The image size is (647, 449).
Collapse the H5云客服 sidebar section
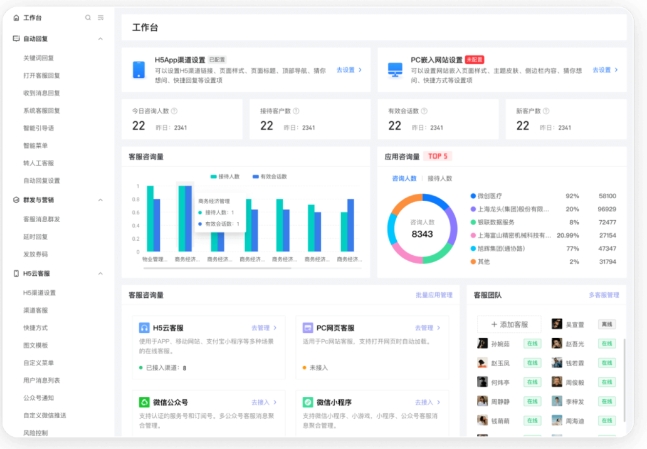pyautogui.click(x=101, y=273)
